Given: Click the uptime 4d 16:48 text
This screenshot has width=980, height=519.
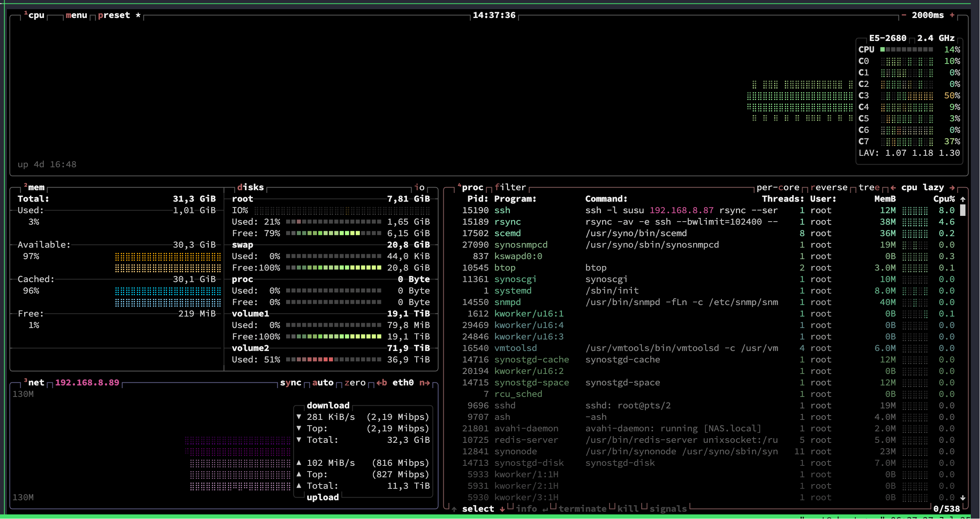Looking at the screenshot, I should coord(47,165).
